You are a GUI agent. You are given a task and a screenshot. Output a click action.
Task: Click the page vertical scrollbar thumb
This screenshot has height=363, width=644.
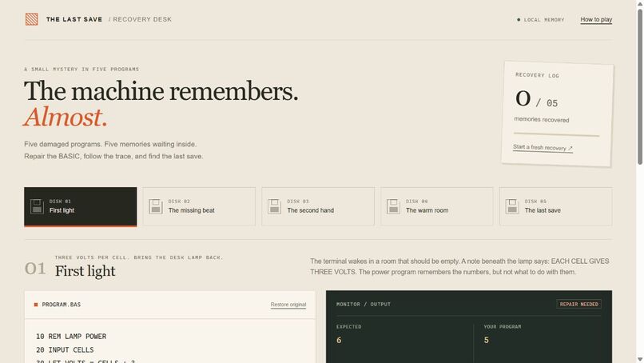(x=640, y=87)
